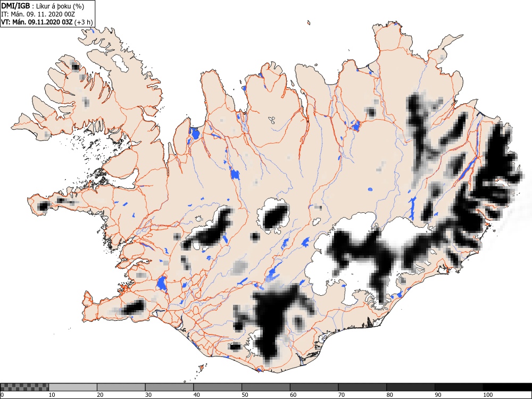The height and width of the screenshot is (399, 532).
Task: Click the legend label "40"
Action: tap(196, 395)
